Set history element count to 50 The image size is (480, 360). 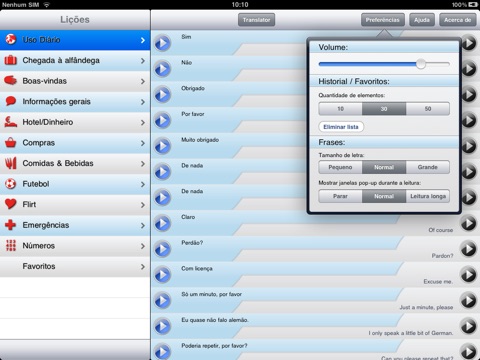(x=428, y=109)
